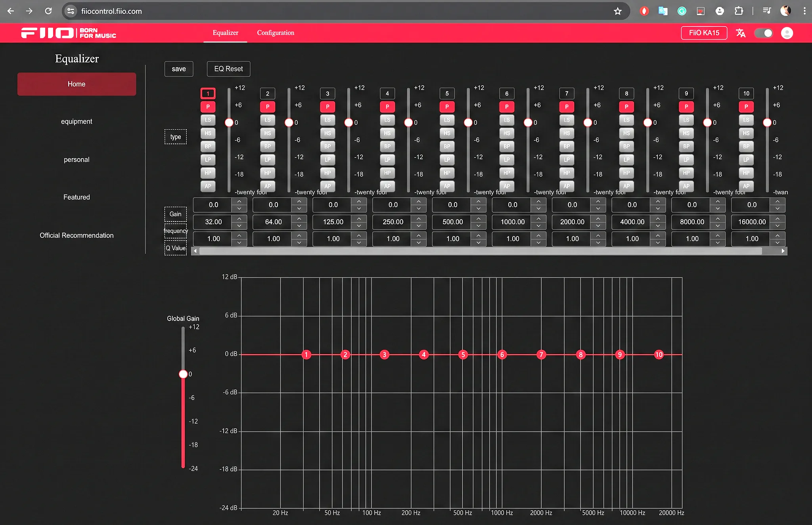Choose HP filter type for band 4
Image resolution: width=812 pixels, height=525 pixels.
pos(387,173)
